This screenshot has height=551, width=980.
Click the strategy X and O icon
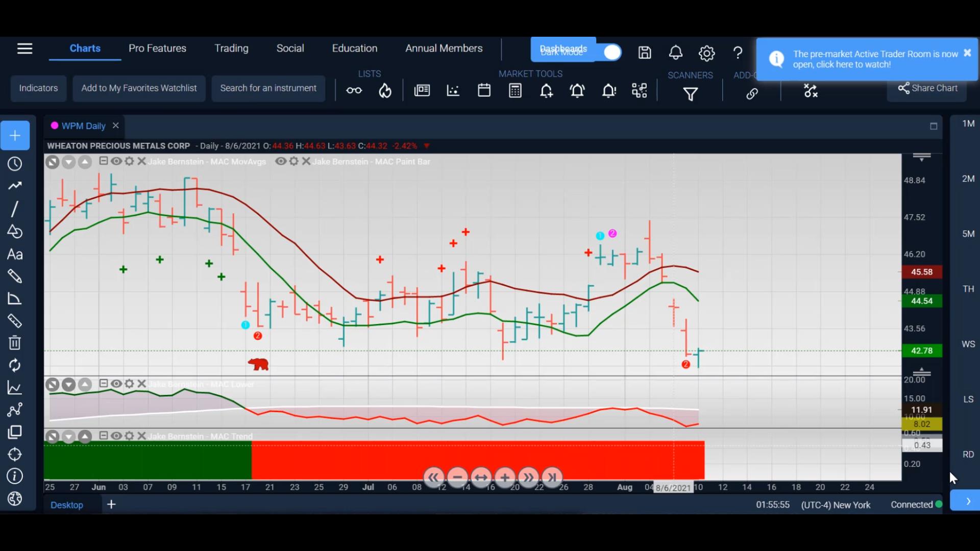(x=811, y=91)
